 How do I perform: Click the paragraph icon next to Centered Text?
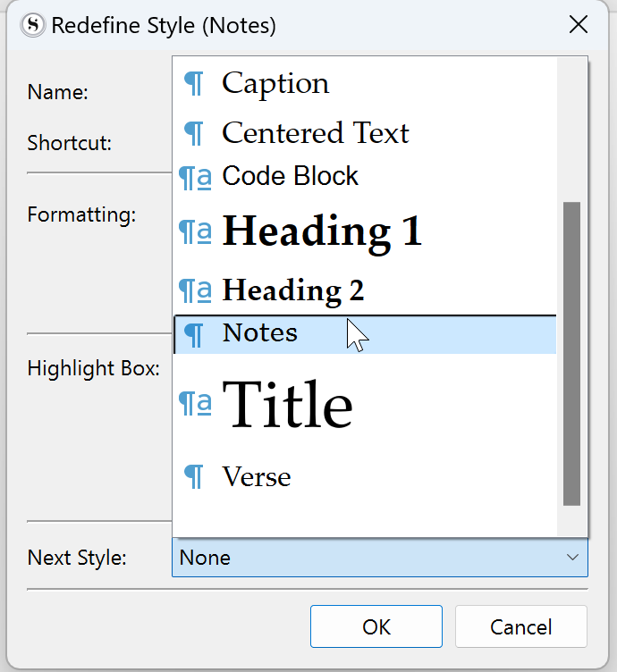193,133
